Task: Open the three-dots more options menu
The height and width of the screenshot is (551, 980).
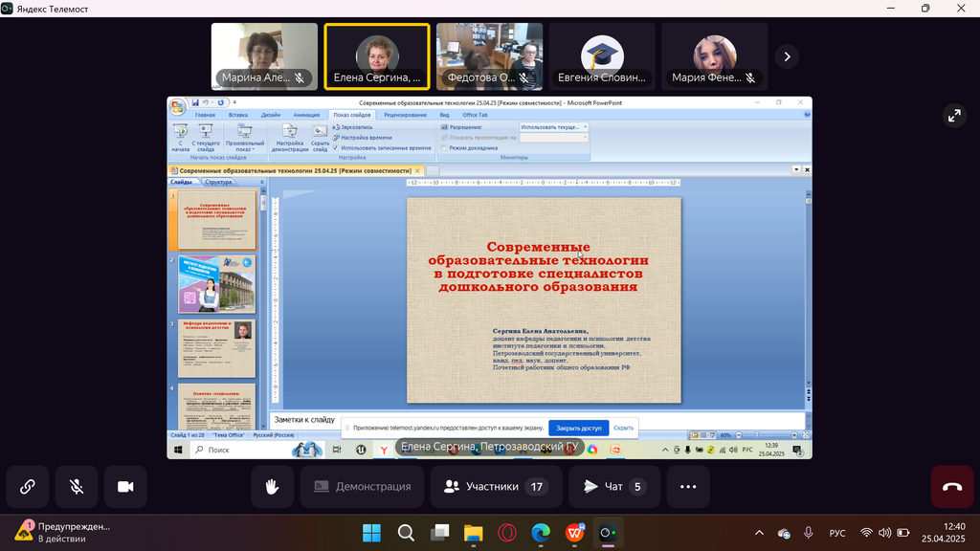Action: 688,487
